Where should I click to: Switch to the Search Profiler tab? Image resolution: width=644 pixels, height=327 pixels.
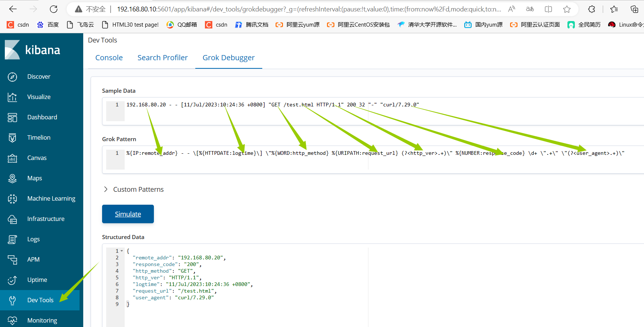163,58
